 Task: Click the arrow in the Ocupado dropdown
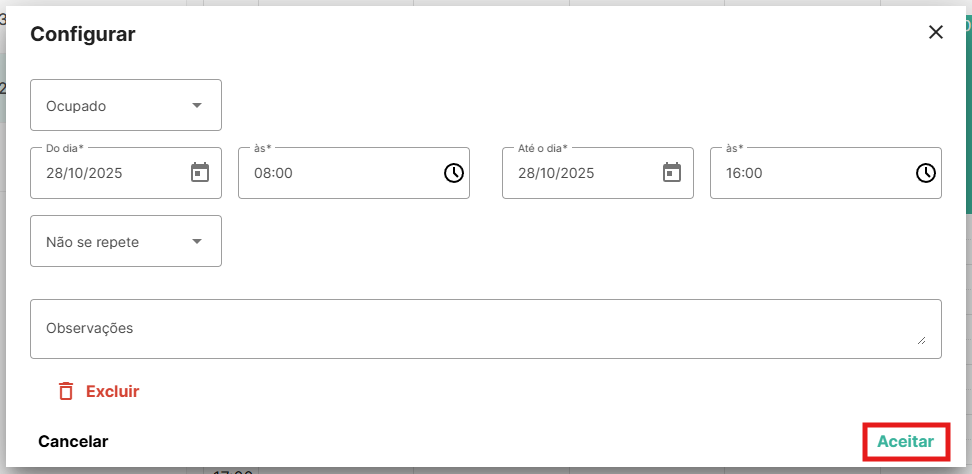tap(197, 105)
